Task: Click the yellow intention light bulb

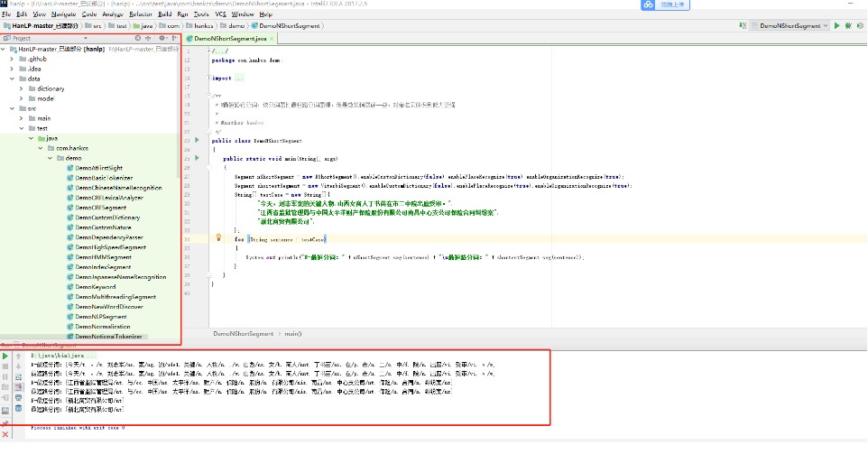Action: pos(218,237)
